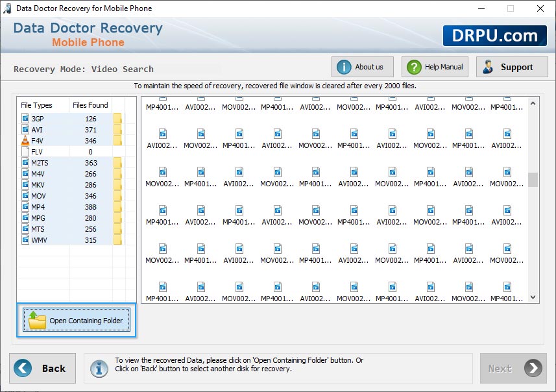Click the MP4 file type icon
Screen dimensions: 556x392
[x=25, y=206]
